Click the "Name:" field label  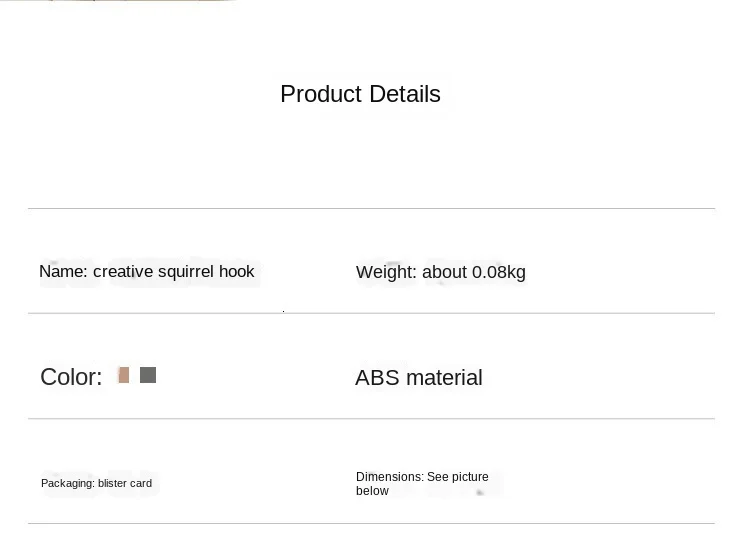[x=63, y=272]
